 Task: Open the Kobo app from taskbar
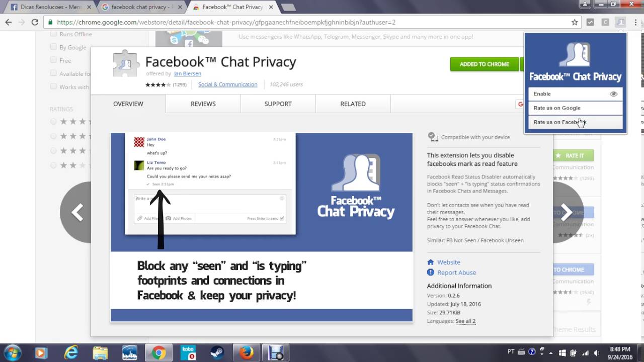[188, 353]
